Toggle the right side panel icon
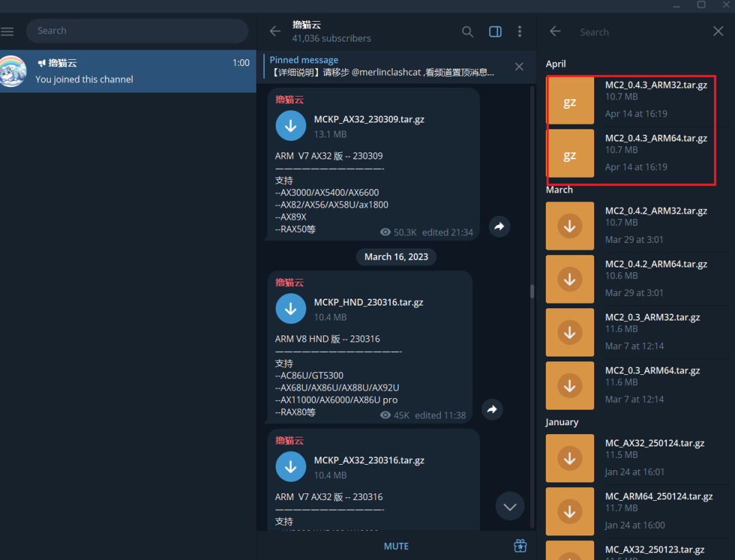Screen dimensions: 735x560 tap(495, 31)
